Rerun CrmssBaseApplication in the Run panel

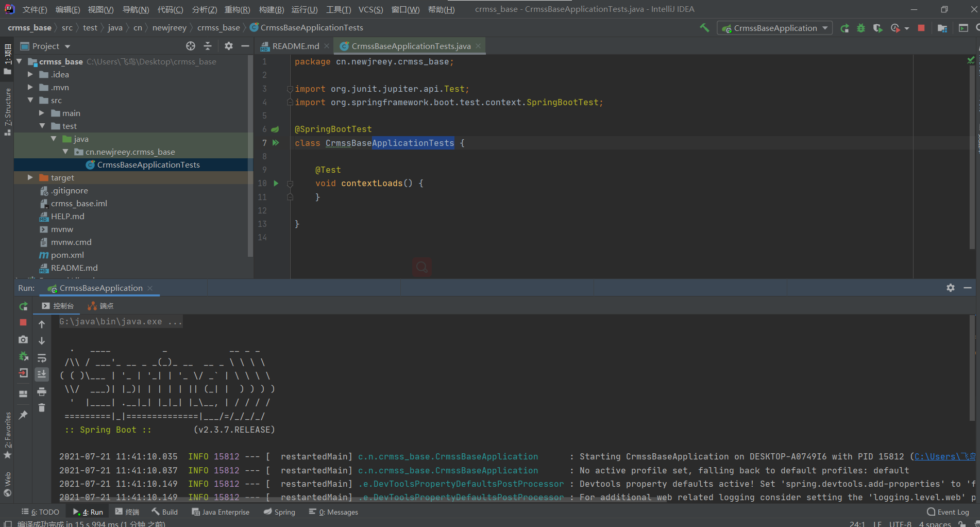point(23,306)
